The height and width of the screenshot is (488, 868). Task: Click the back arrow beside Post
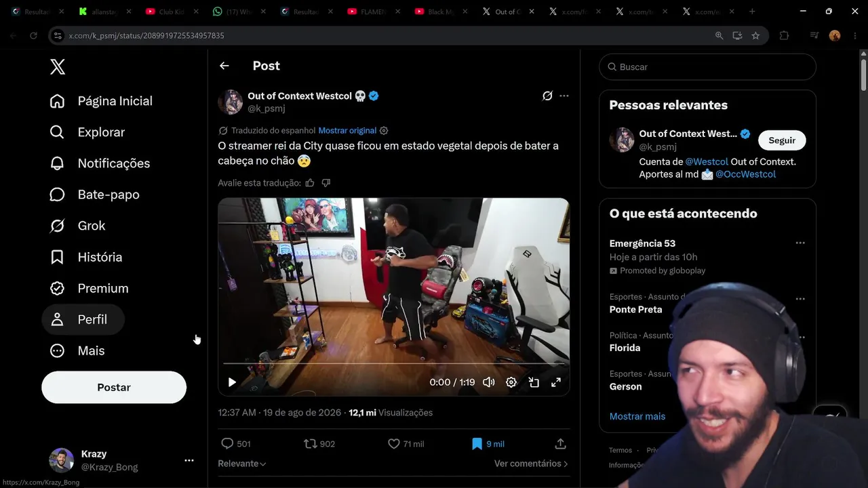(224, 66)
